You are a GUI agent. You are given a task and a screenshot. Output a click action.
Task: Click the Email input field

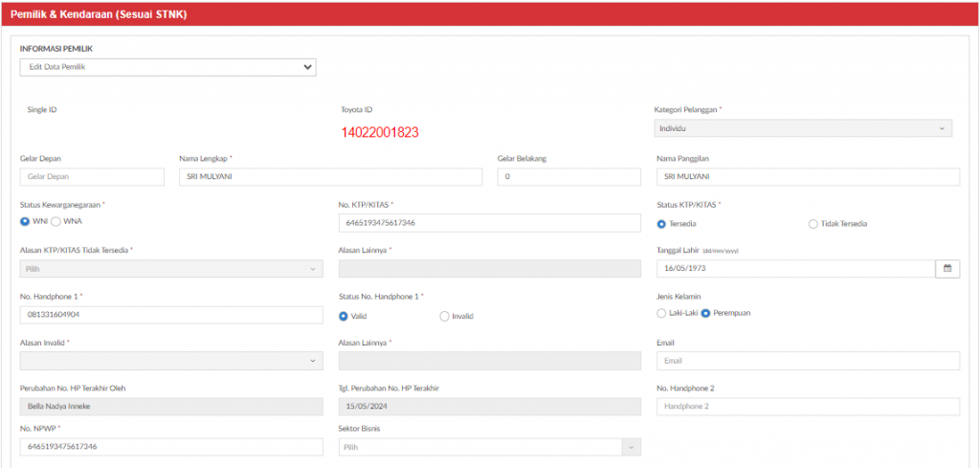coord(808,361)
